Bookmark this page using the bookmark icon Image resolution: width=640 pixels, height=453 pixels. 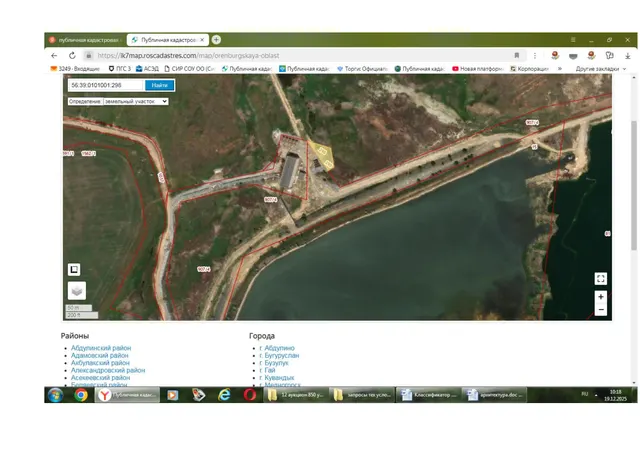click(x=517, y=56)
